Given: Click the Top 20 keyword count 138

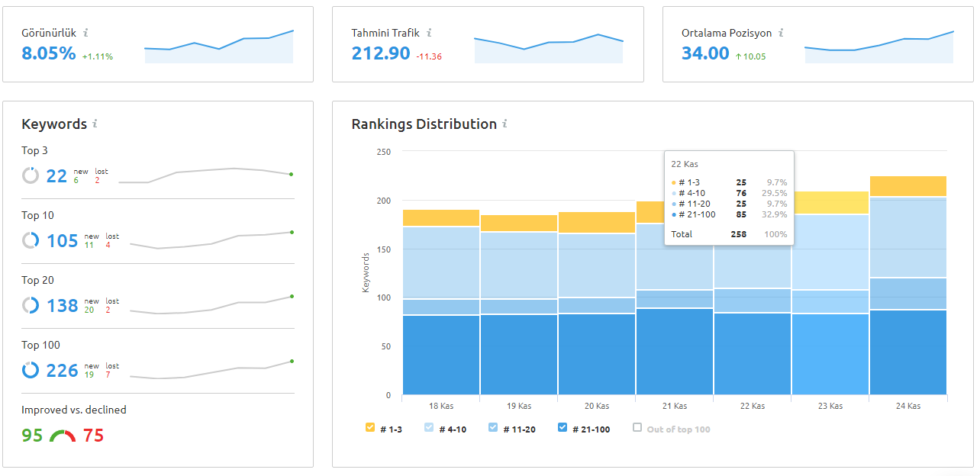Looking at the screenshot, I should click(63, 306).
